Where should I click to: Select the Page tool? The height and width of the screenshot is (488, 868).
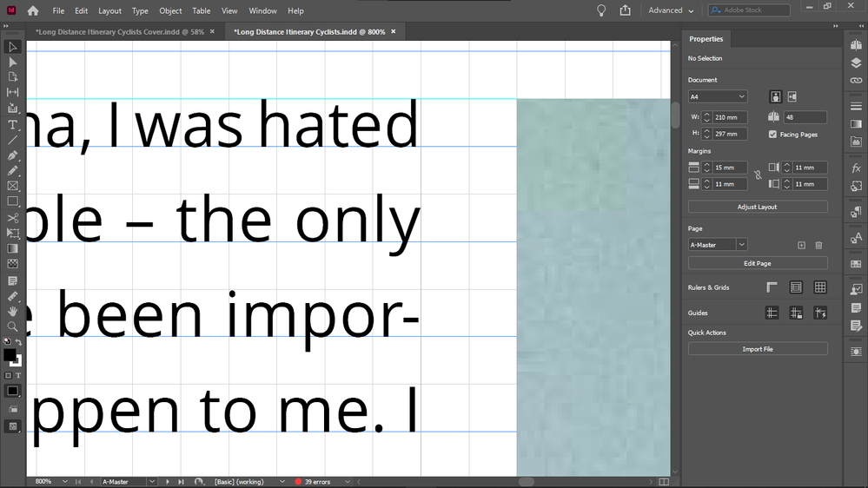[12, 77]
